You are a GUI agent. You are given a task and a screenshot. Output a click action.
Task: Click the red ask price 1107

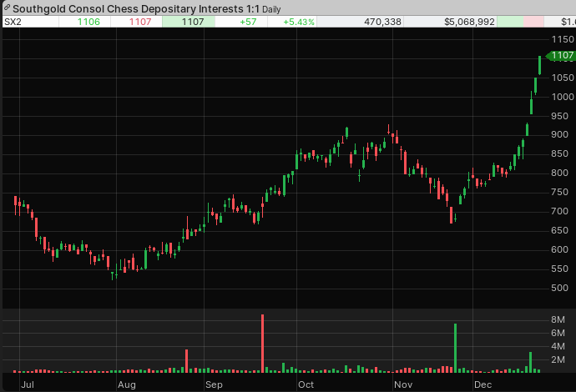pyautogui.click(x=140, y=22)
